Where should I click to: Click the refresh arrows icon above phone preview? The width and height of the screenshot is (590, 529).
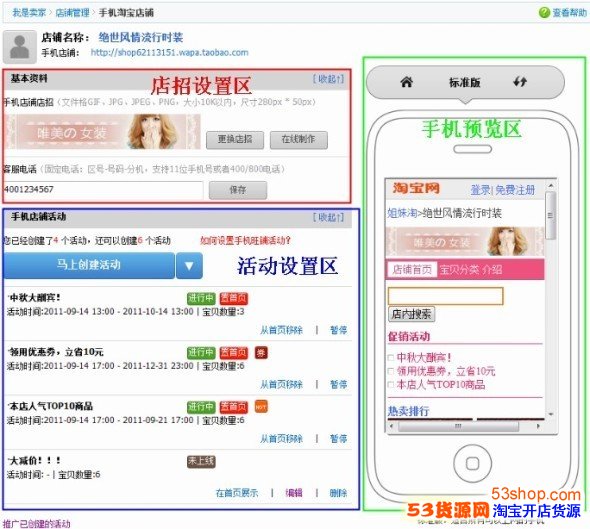pos(520,82)
